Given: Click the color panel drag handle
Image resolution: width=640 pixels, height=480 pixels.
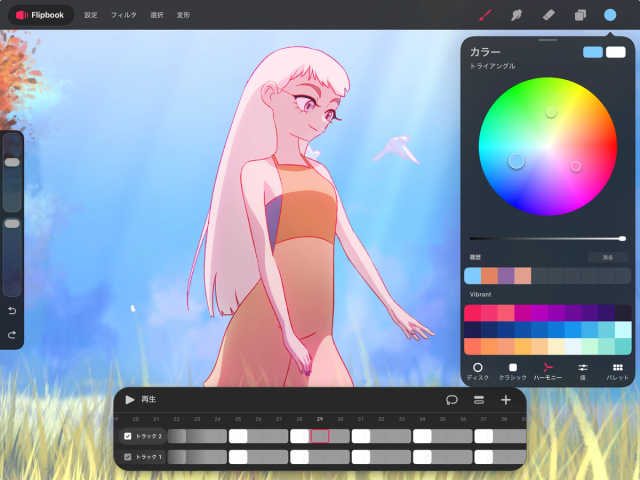Looking at the screenshot, I should (548, 40).
